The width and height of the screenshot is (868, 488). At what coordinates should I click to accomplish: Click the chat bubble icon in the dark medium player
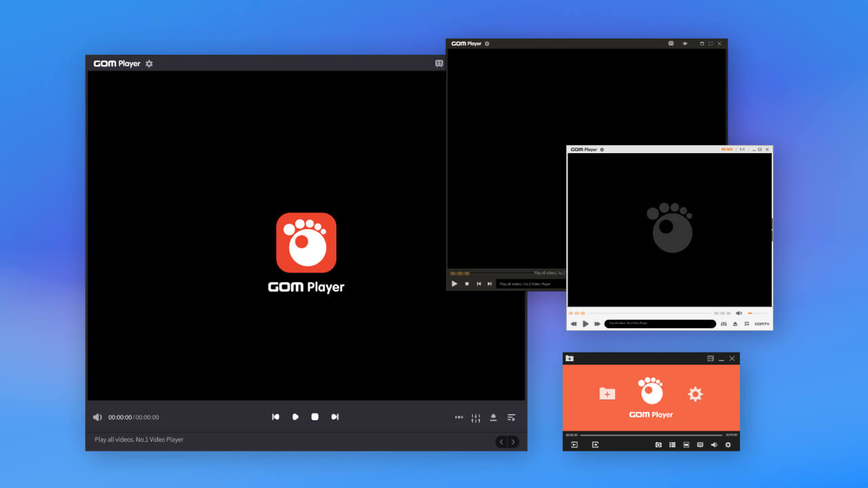[x=671, y=43]
